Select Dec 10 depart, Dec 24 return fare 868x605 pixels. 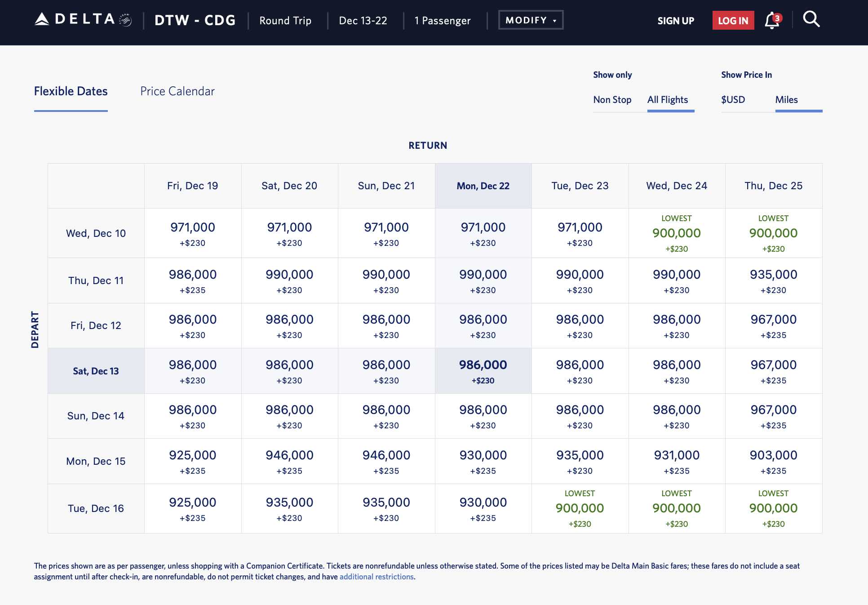pos(677,233)
